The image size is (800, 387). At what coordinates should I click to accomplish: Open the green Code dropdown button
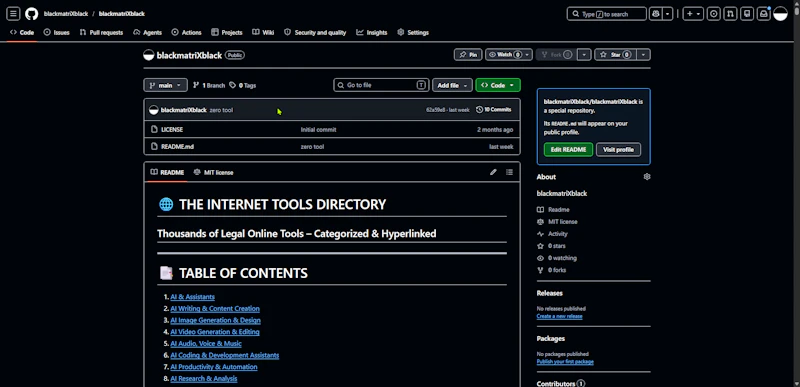click(498, 85)
